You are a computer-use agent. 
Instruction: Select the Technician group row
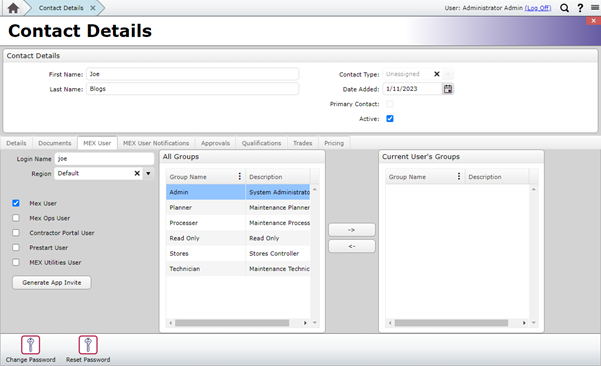coord(238,269)
